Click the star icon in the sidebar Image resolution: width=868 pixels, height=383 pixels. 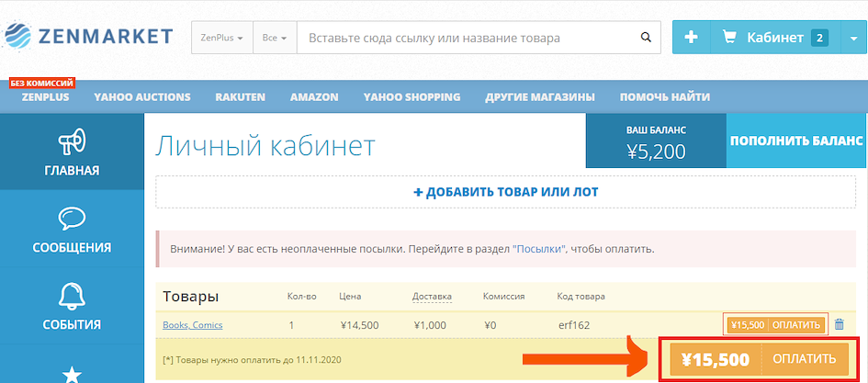point(72,375)
